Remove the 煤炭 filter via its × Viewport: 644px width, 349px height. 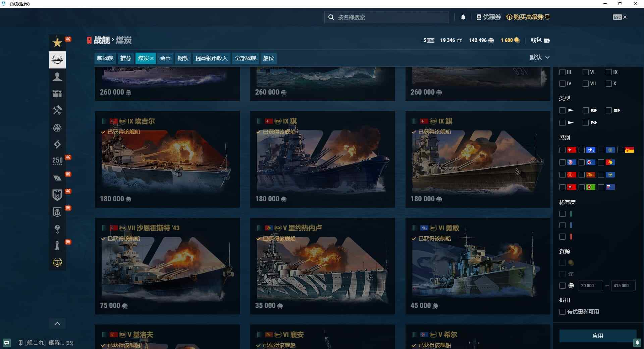152,58
